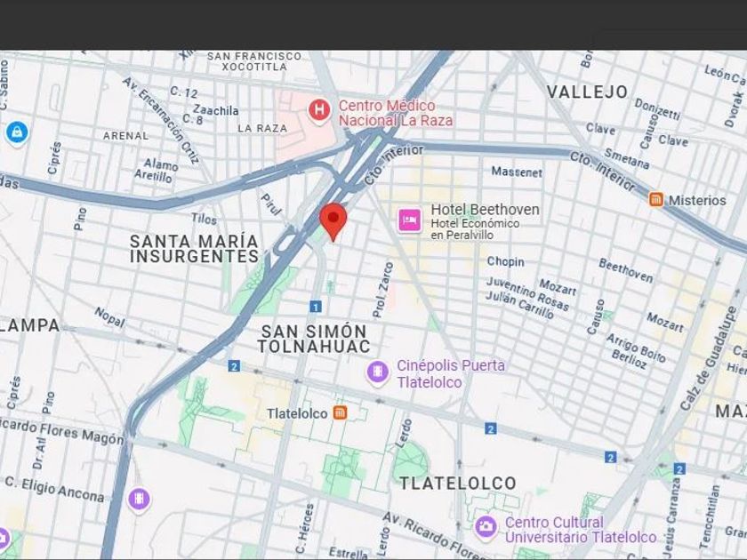Viewport: 747px width, 560px height.
Task: Click the SANTA MARÍA INSURGENTES neighborhood label
Action: pyautogui.click(x=195, y=249)
